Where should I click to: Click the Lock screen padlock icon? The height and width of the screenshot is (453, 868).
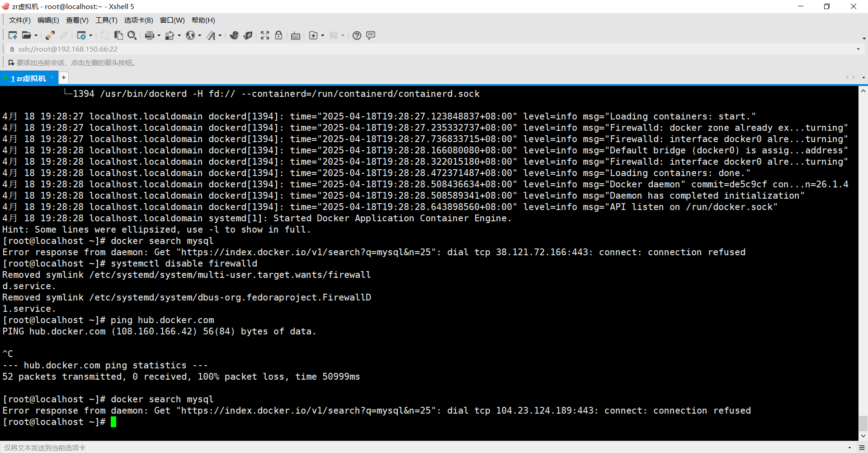click(x=278, y=35)
